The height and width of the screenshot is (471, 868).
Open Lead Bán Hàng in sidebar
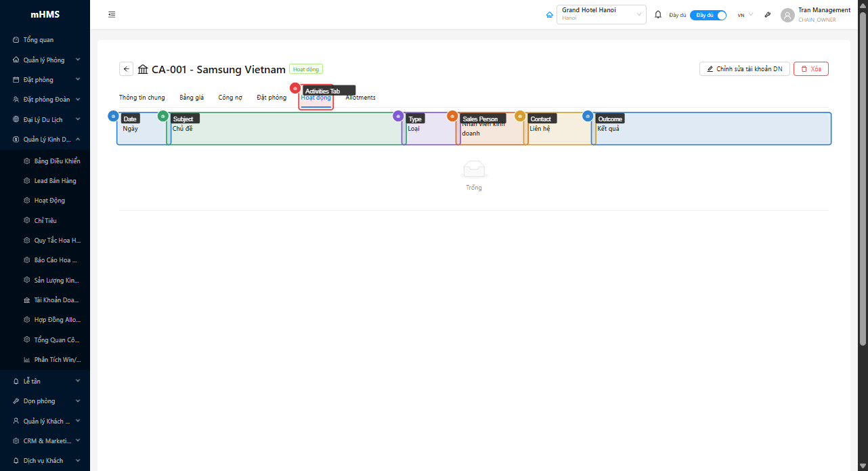55,181
